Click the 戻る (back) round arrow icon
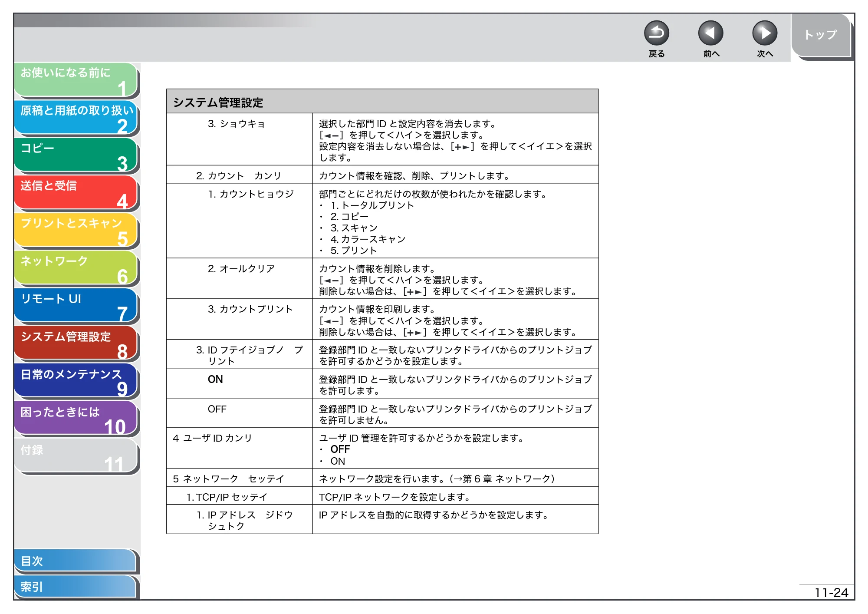The image size is (868, 614). (656, 33)
